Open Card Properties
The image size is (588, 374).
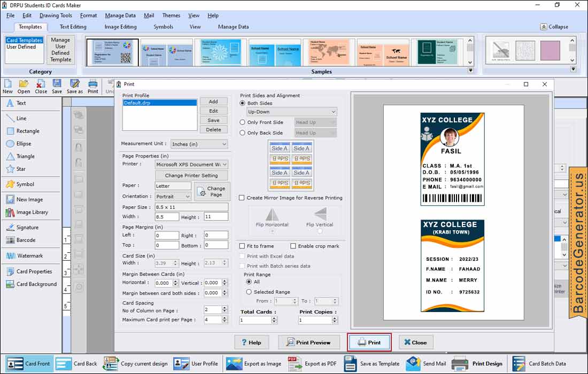pyautogui.click(x=29, y=272)
